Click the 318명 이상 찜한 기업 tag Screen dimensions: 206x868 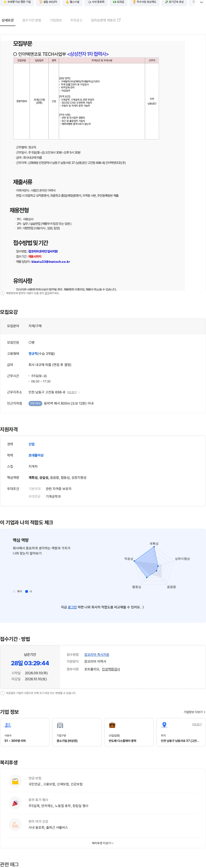[17, 2]
